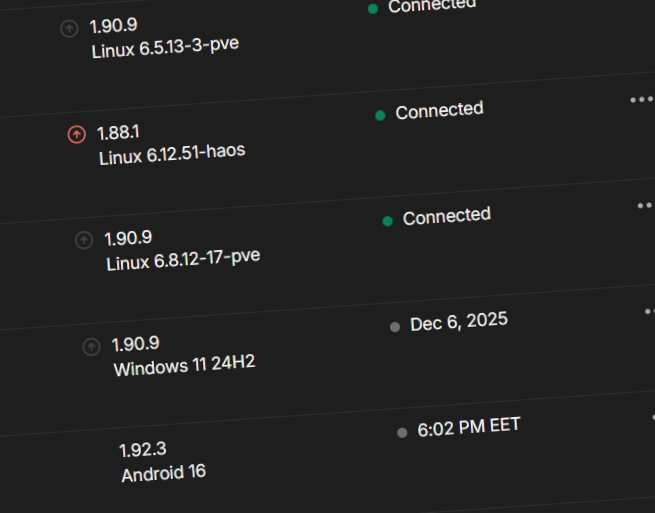The width and height of the screenshot is (655, 513).
Task: Select version 1.88.1 text
Action: [x=120, y=132]
